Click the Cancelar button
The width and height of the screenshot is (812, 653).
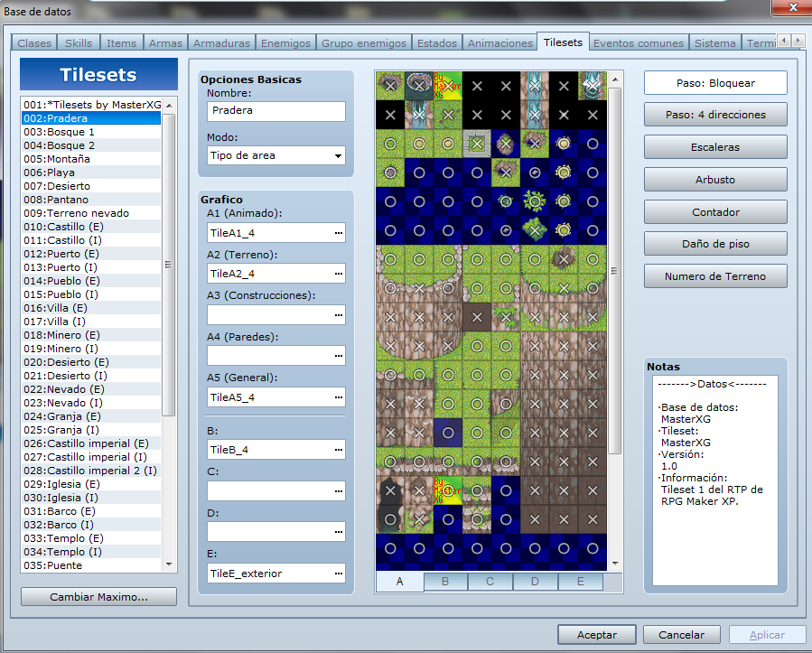(x=682, y=634)
